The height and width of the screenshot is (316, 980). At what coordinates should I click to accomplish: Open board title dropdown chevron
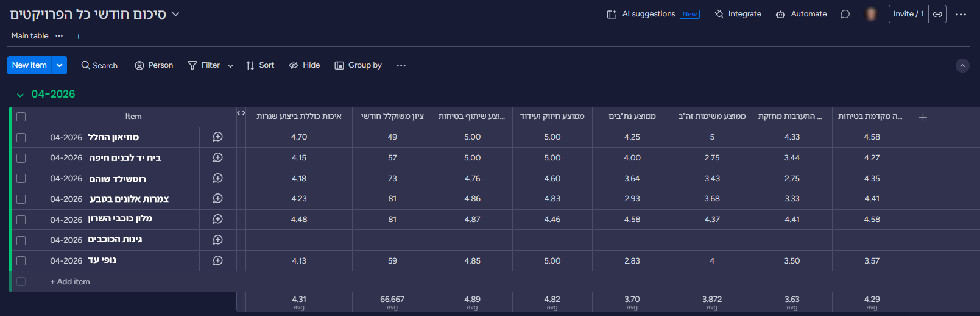(x=175, y=14)
